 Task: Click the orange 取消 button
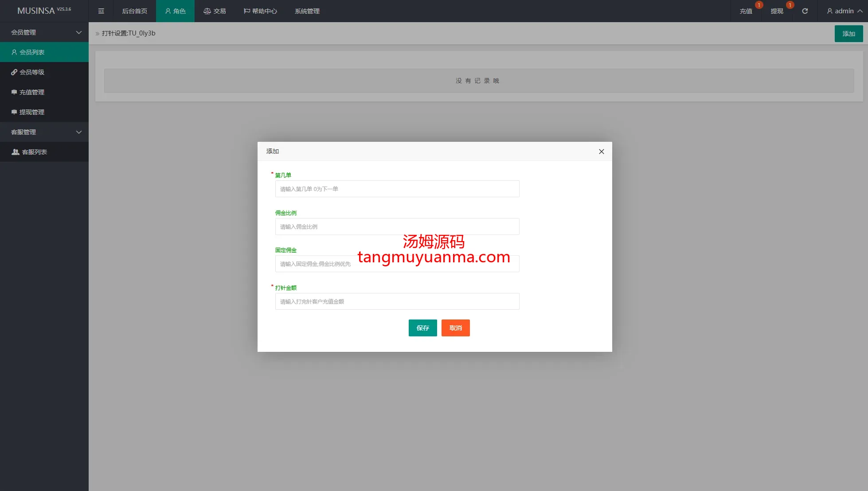(455, 328)
